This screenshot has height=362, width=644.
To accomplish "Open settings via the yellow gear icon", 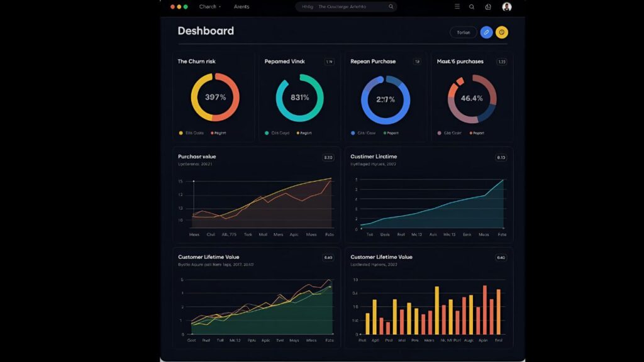I will pos(502,32).
